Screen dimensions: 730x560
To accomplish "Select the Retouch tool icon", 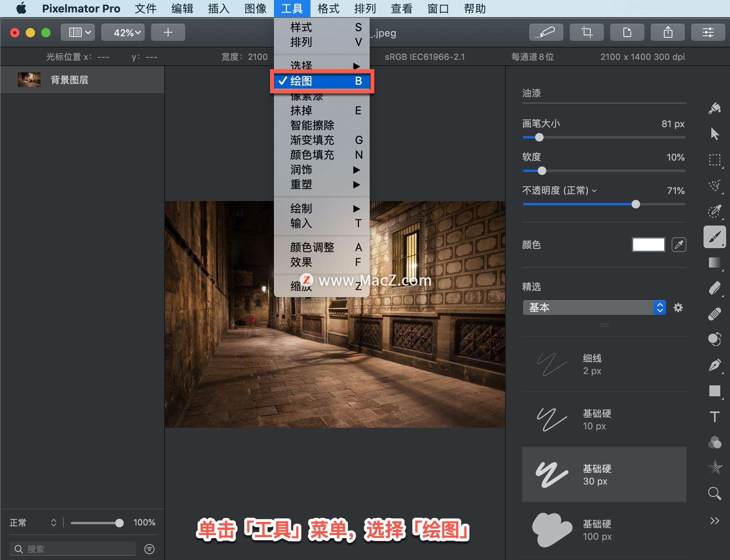I will [x=714, y=339].
